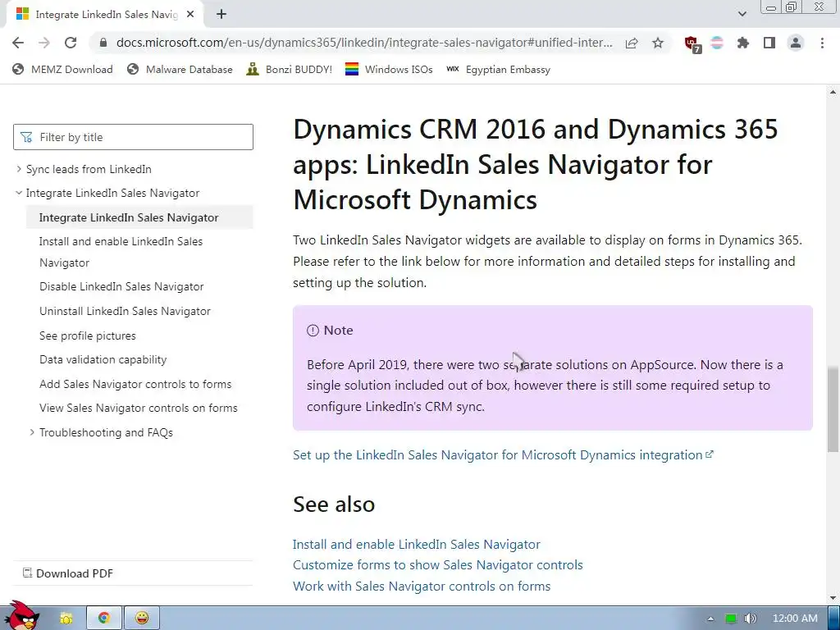Open a new browser tab
The height and width of the screenshot is (630, 840).
[221, 15]
